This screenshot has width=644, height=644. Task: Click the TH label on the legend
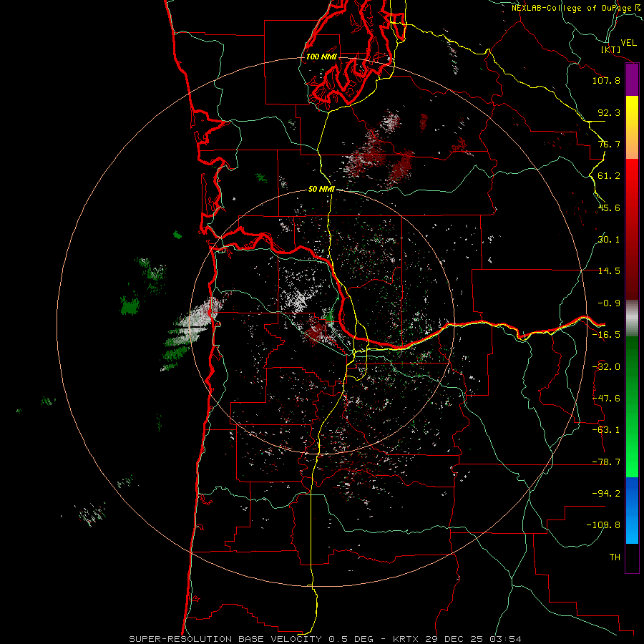click(615, 557)
